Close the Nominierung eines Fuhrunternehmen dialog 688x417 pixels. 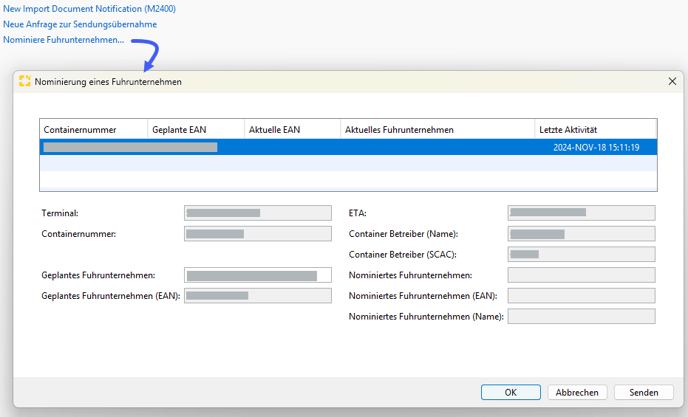(672, 81)
